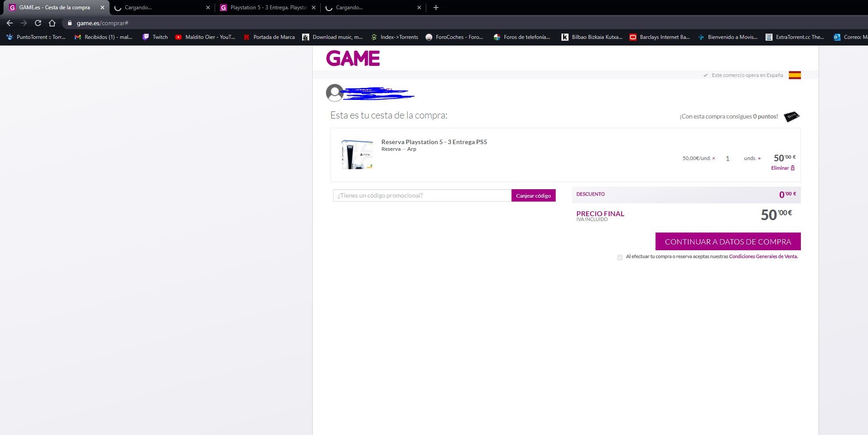Screen dimensions: 868x435
Task: Click CONTINUAR A DATOS DE COMPRA
Action: point(728,241)
